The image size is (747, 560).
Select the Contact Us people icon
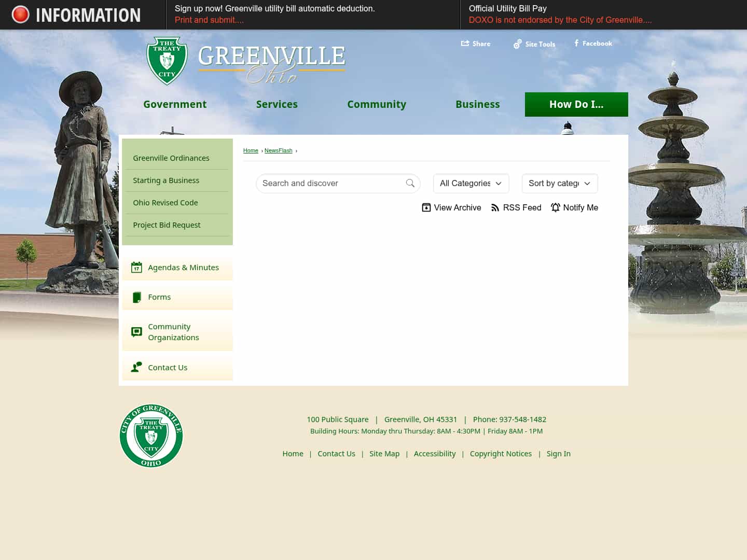click(x=136, y=367)
